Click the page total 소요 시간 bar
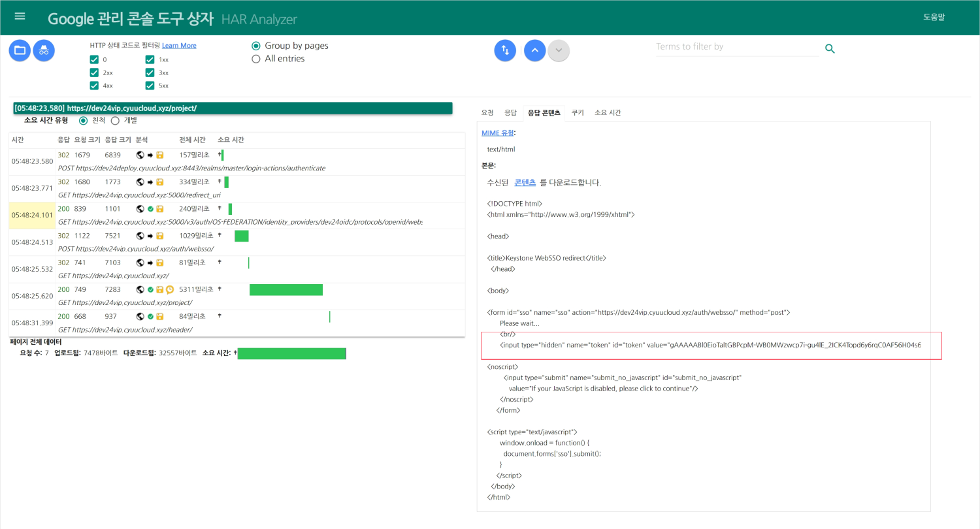The image size is (980, 529). coord(291,353)
